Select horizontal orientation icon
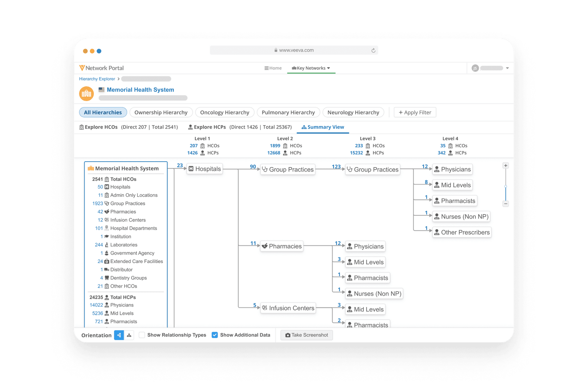Screen dimensions: 588x382 119,335
